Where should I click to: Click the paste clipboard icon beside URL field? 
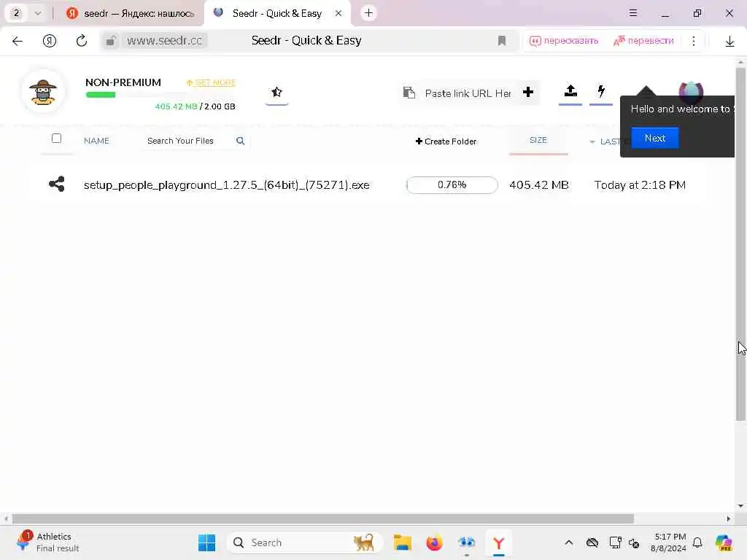(409, 93)
